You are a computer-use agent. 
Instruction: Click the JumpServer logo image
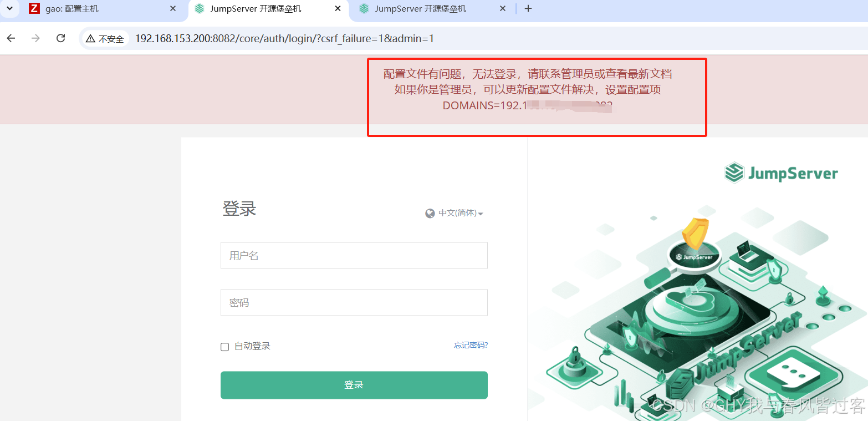click(780, 173)
